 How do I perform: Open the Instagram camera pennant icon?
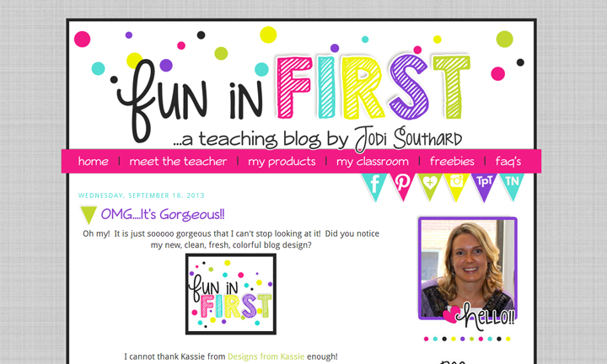click(x=456, y=185)
